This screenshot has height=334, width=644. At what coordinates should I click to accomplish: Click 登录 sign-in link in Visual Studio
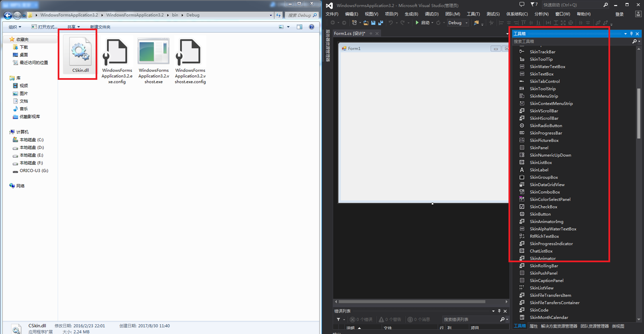click(619, 14)
